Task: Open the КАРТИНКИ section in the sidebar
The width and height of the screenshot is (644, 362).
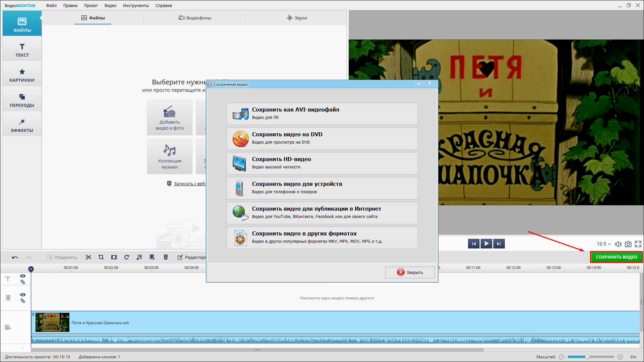Action: click(x=22, y=75)
